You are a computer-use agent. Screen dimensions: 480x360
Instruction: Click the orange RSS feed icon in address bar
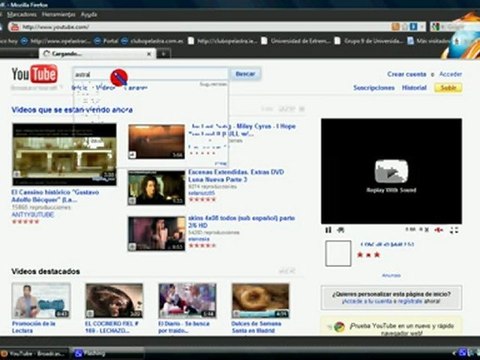[395, 27]
